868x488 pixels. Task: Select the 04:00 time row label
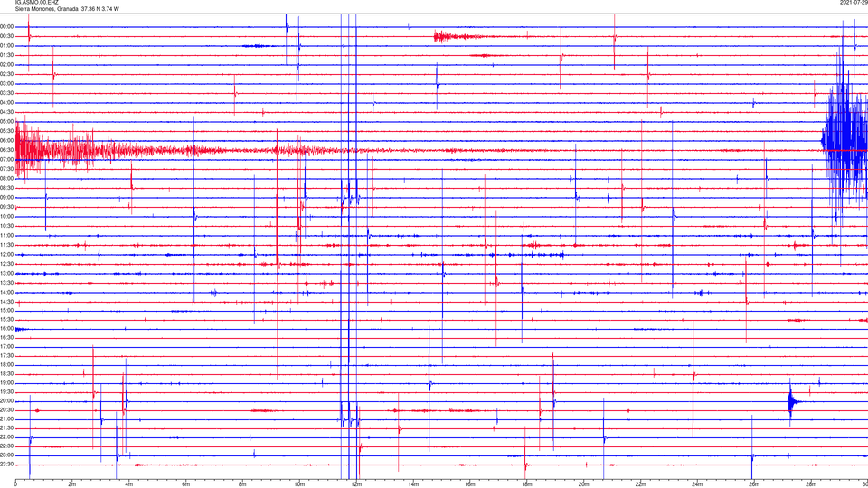(x=6, y=102)
